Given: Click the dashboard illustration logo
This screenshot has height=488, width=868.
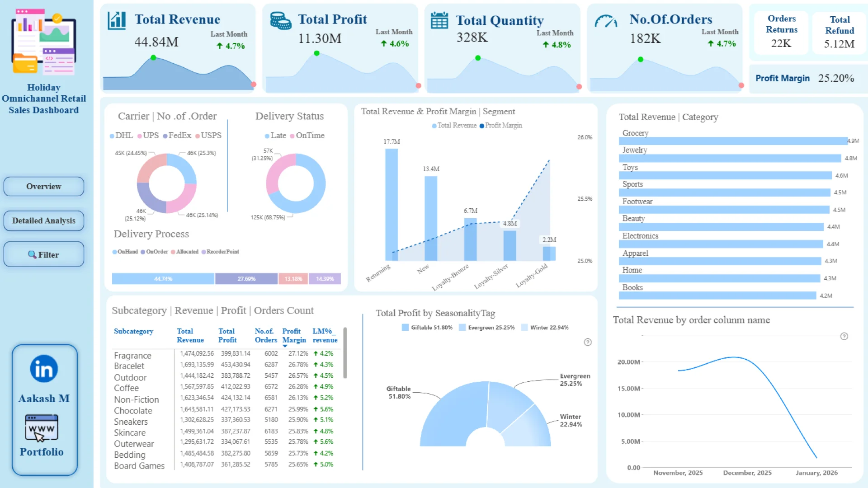Looking at the screenshot, I should (44, 42).
